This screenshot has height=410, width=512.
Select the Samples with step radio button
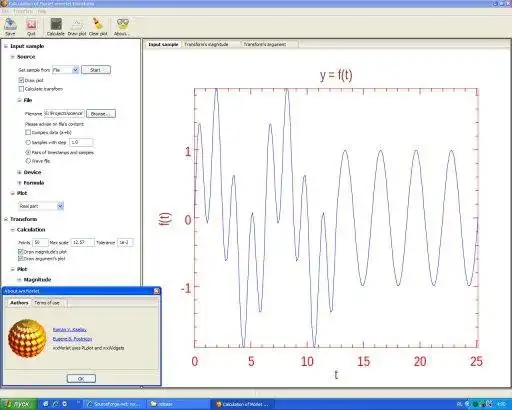pyautogui.click(x=28, y=142)
